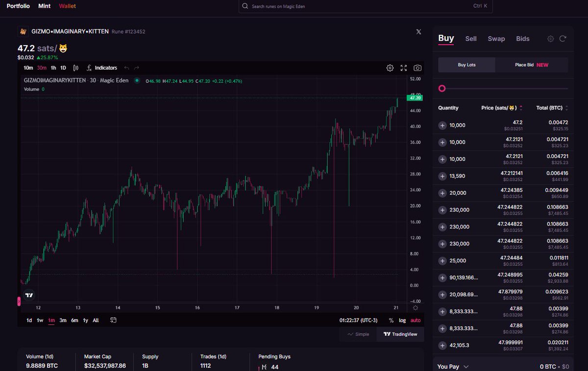Open price scale settings gear below axis
588x371 pixels.
pos(416,308)
